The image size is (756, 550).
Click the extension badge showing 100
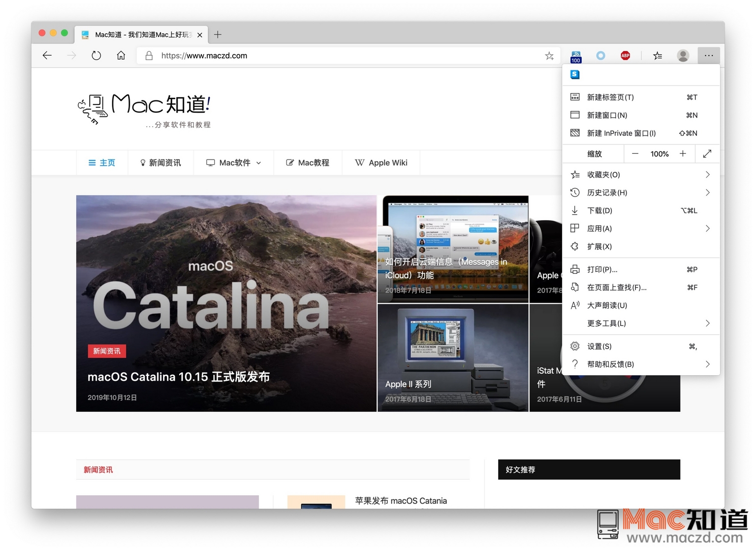(x=575, y=55)
